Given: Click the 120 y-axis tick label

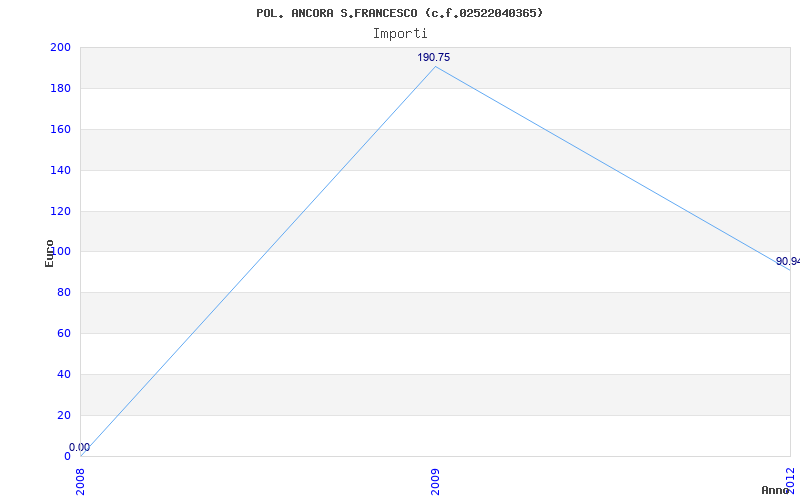Looking at the screenshot, I should pos(60,211).
